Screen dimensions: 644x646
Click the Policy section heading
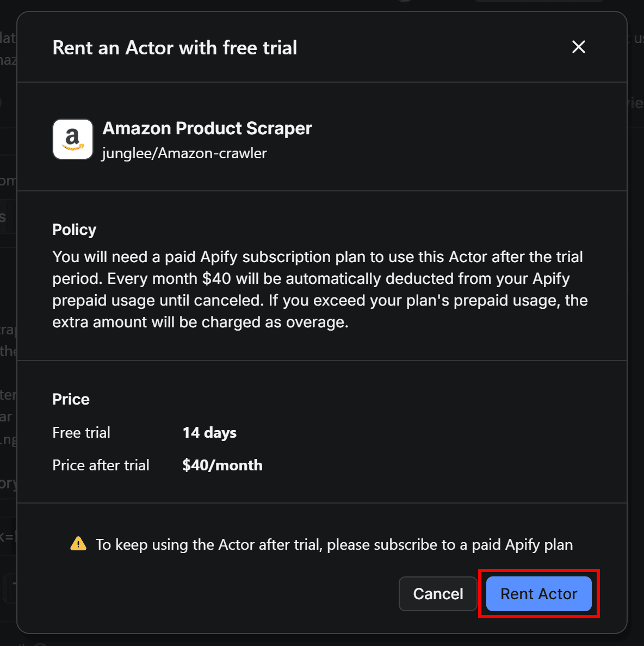pyautogui.click(x=74, y=229)
